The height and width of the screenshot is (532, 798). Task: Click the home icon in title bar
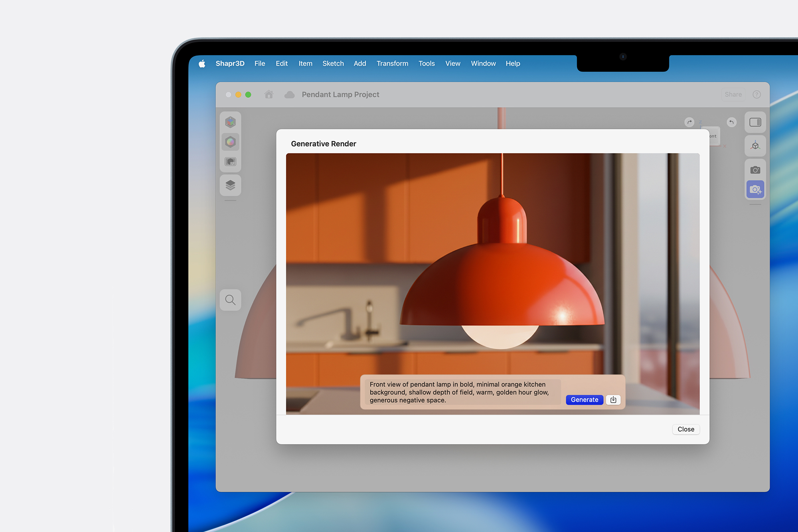(x=269, y=95)
